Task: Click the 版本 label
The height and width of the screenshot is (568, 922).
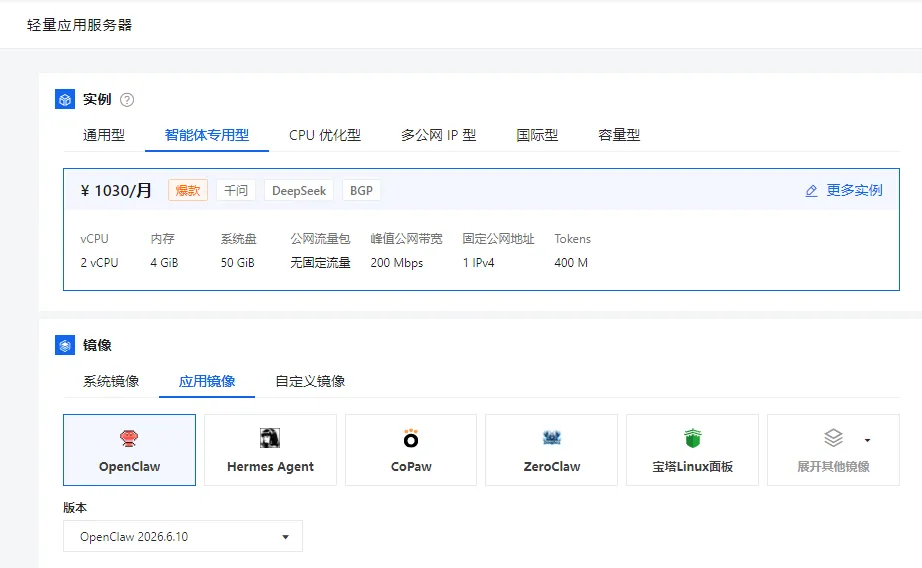Action: (x=75, y=507)
